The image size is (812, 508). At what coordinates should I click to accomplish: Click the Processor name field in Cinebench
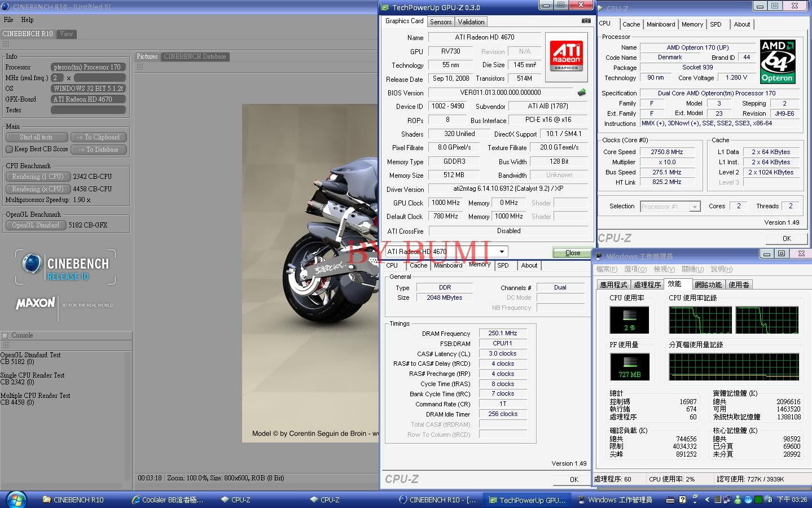click(88, 67)
